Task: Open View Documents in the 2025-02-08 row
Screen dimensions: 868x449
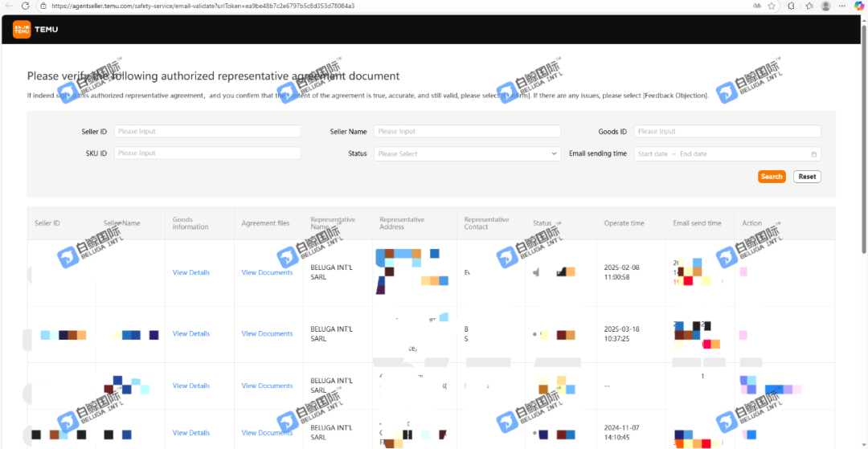Action: [267, 272]
